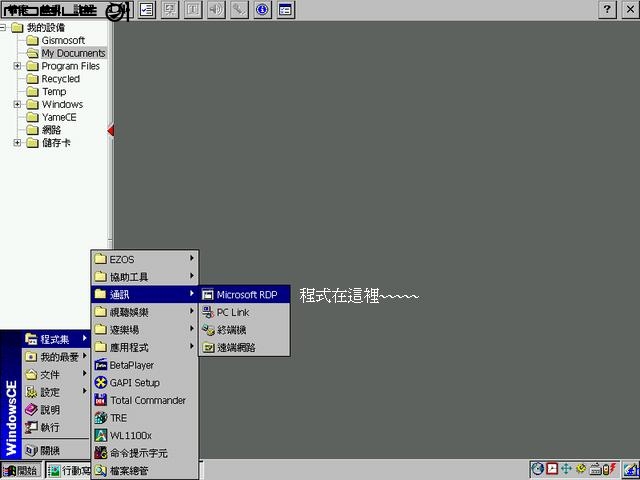Click the grayed presentation toolbar icon
Viewport: 640px width, 480px height.
170,9
